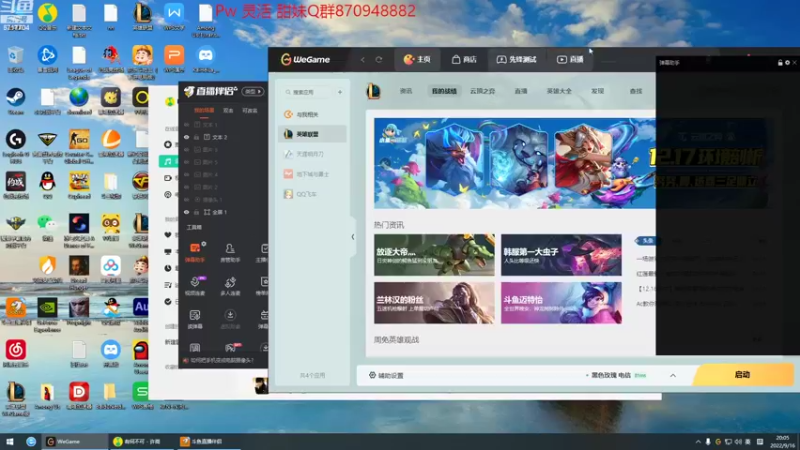Image resolution: width=800 pixels, height=450 pixels.
Task: Switch to 发现 sub-tab
Action: click(597, 91)
